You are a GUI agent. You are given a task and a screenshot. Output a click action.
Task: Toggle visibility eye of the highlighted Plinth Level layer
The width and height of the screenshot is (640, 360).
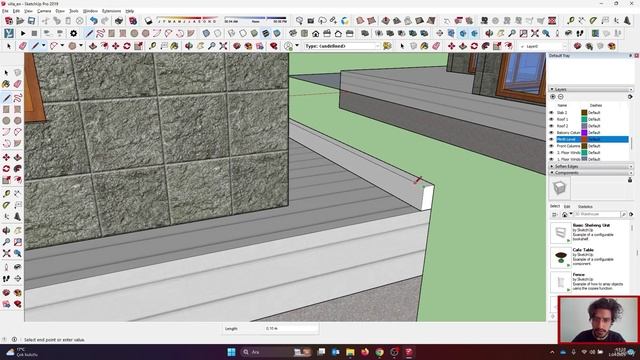[x=551, y=139]
